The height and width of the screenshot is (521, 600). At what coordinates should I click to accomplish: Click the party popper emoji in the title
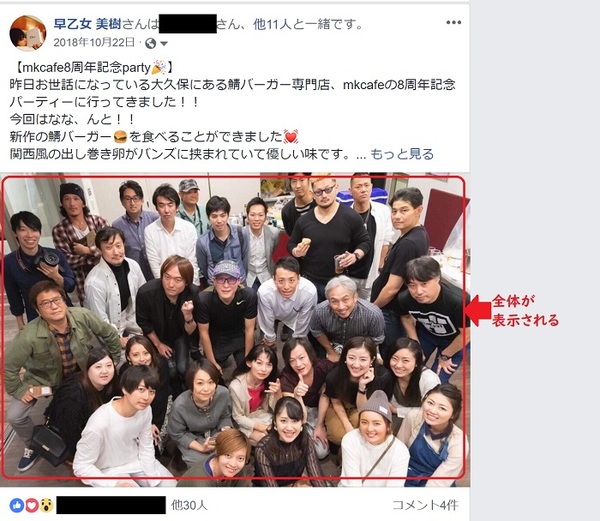[x=159, y=68]
